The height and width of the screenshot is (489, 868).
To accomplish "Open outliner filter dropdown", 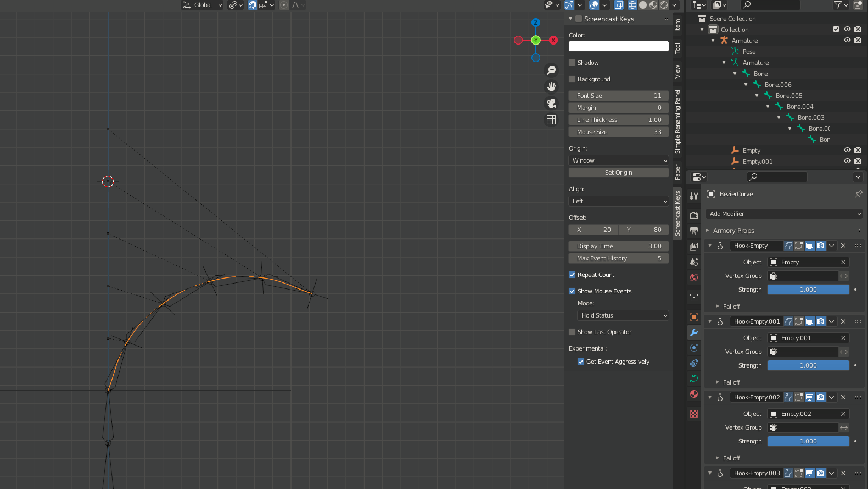I will tap(841, 5).
